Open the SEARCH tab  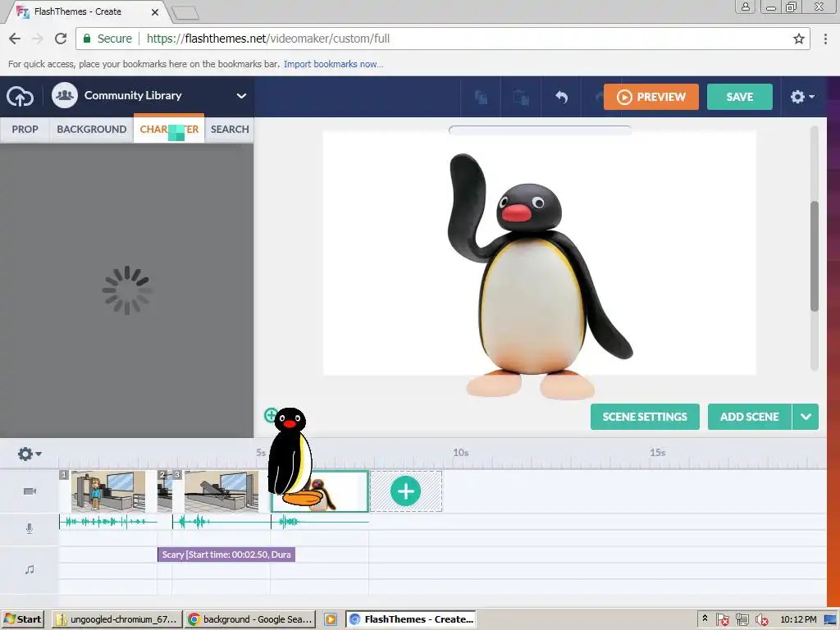[x=230, y=129]
